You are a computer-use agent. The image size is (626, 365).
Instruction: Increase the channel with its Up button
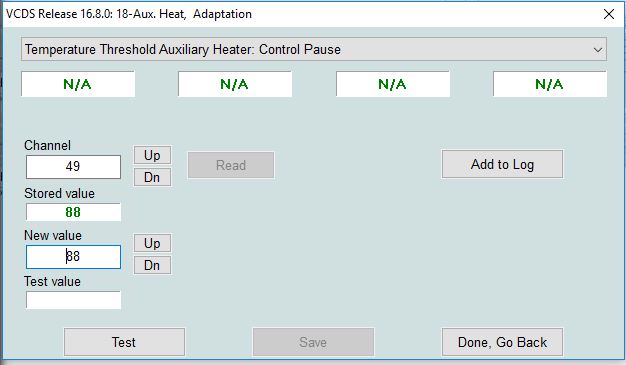(x=152, y=155)
